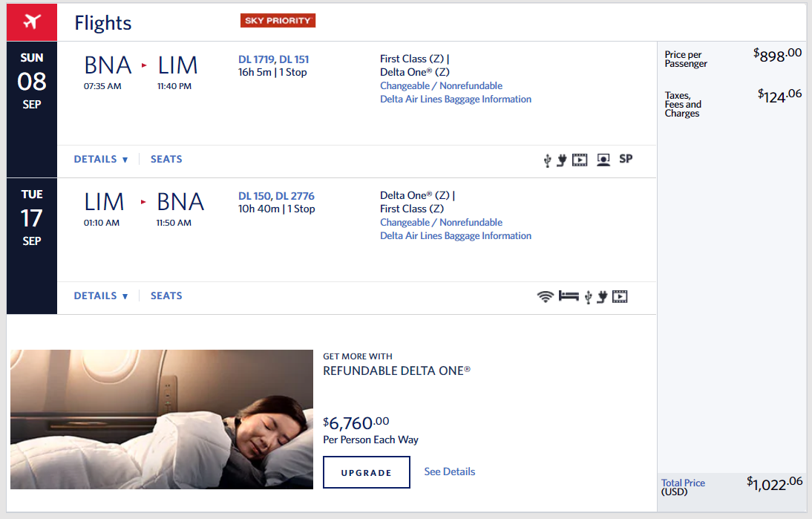Screen dimensions: 812x519
Task: Open SEATS for the Sep 08 outbound flight
Action: pyautogui.click(x=166, y=160)
